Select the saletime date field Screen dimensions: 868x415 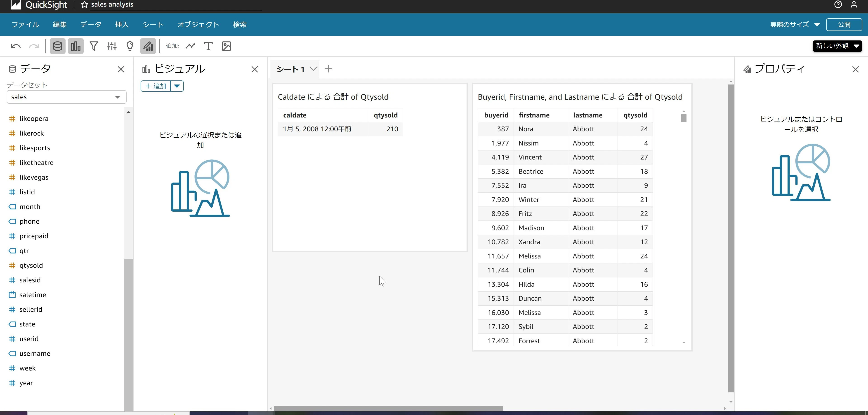coord(33,295)
